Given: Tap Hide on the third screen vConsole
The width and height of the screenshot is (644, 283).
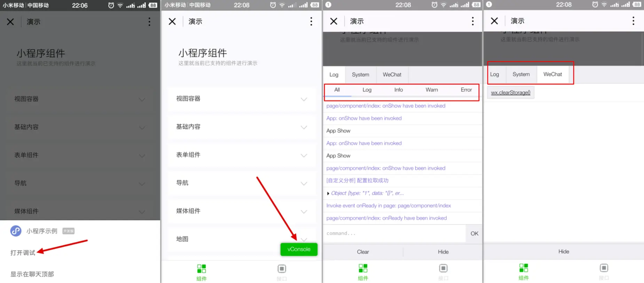Looking at the screenshot, I should click(443, 252).
